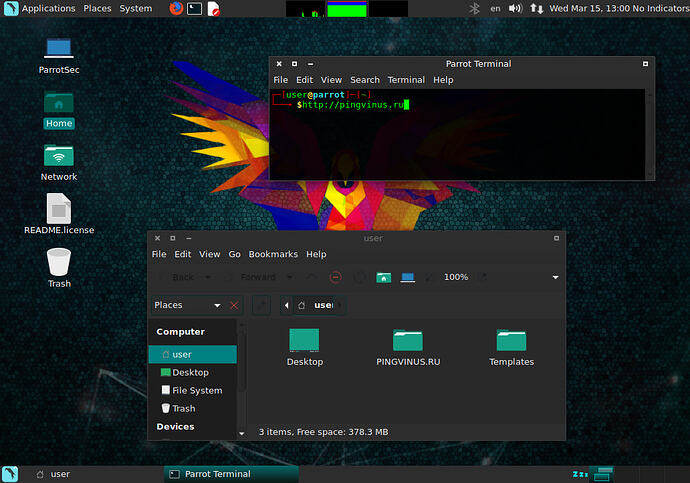The height and width of the screenshot is (483, 690).
Task: Click the zoom out icon left of 100%
Action: (429, 277)
